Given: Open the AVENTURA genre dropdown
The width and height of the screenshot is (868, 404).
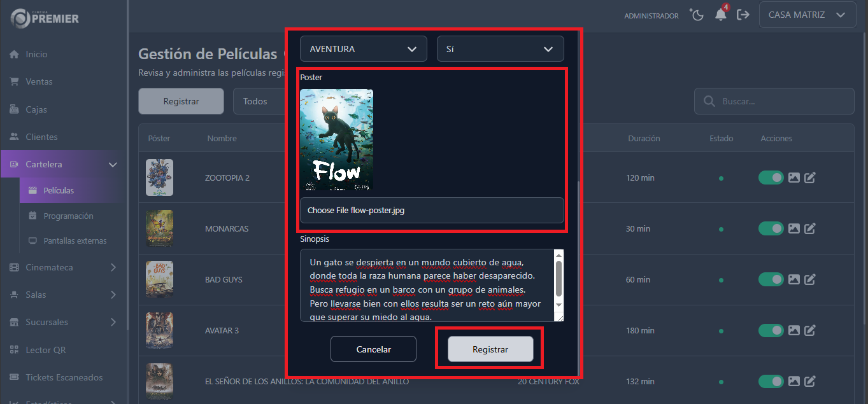Looking at the screenshot, I should pyautogui.click(x=363, y=48).
